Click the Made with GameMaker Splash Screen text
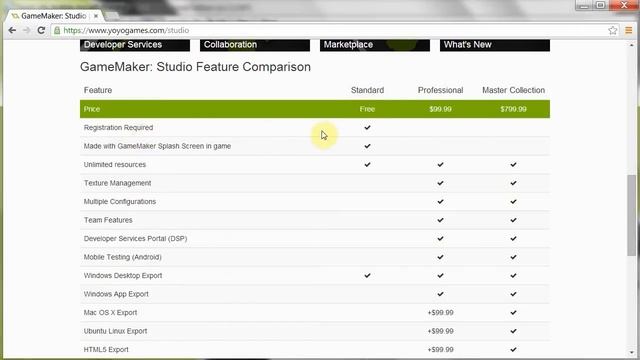Image resolution: width=640 pixels, height=360 pixels. tap(157, 146)
